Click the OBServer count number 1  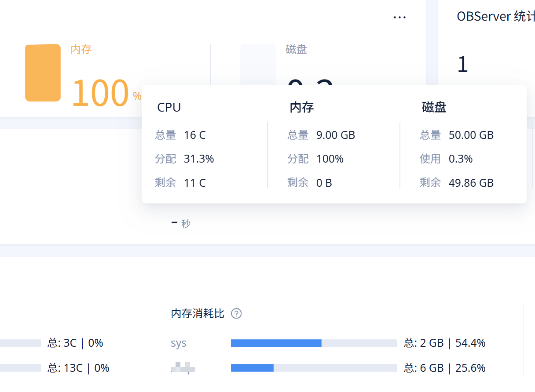tap(462, 65)
